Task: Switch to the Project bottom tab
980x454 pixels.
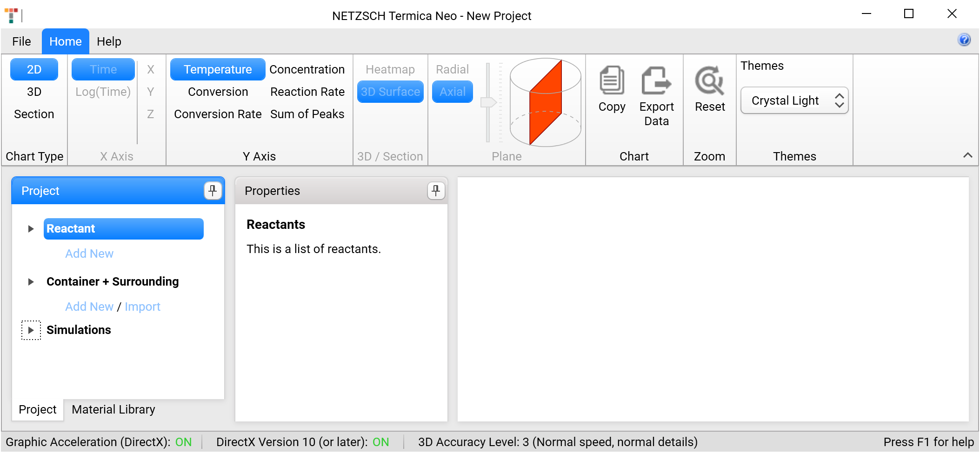Action: click(37, 409)
